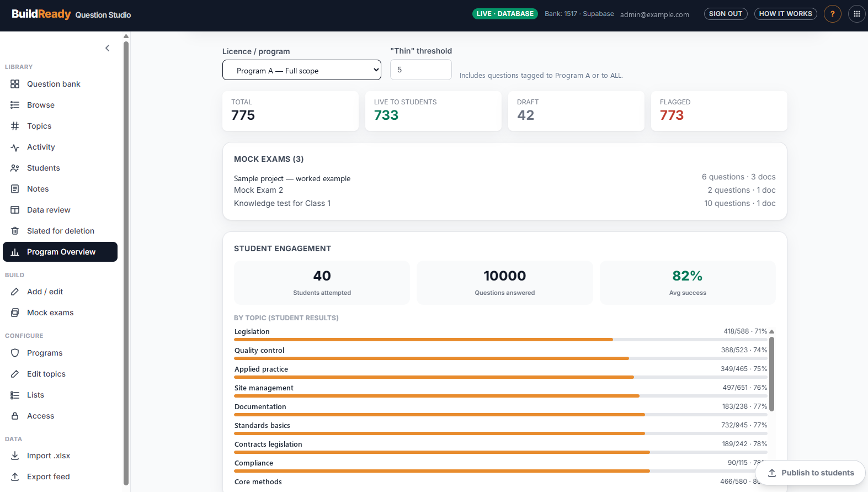
Task: Click the 82% Avg success tile
Action: click(688, 283)
